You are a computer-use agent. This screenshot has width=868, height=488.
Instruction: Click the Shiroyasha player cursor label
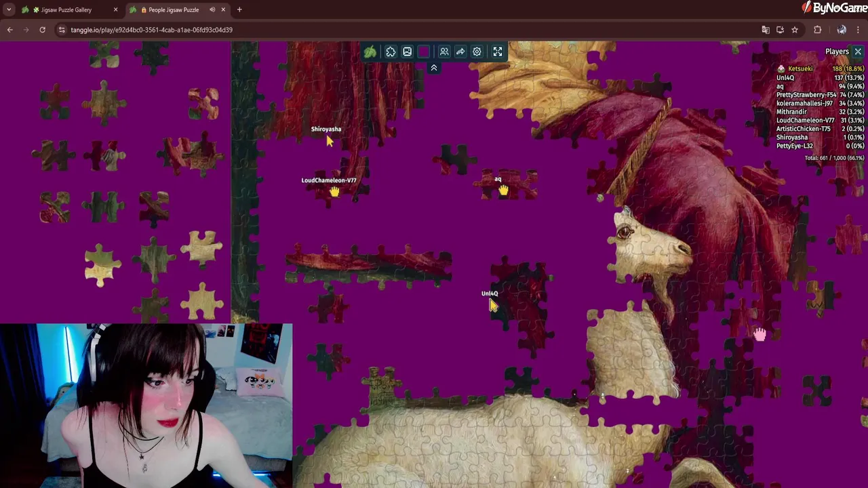click(x=326, y=129)
